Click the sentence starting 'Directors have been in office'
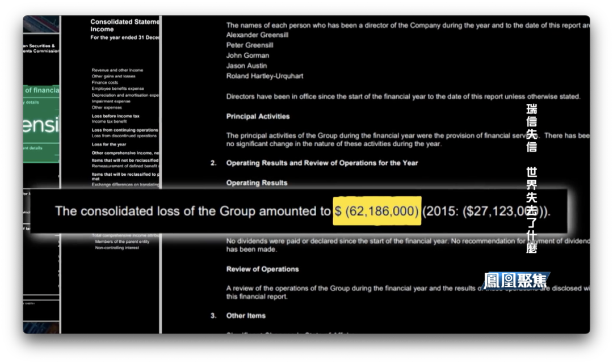613x364 pixels. tap(404, 96)
